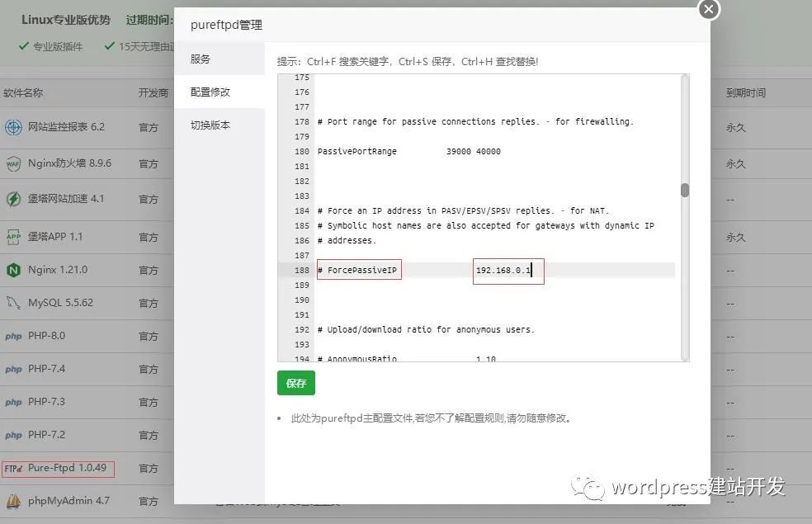This screenshot has height=524, width=812.
Task: Click the '# Force an IP address' comment line
Action: pyautogui.click(x=464, y=210)
